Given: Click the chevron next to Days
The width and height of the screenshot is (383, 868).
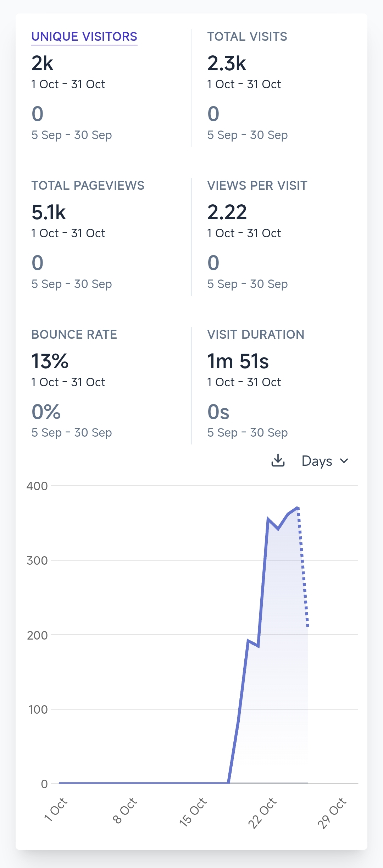Looking at the screenshot, I should [x=344, y=461].
